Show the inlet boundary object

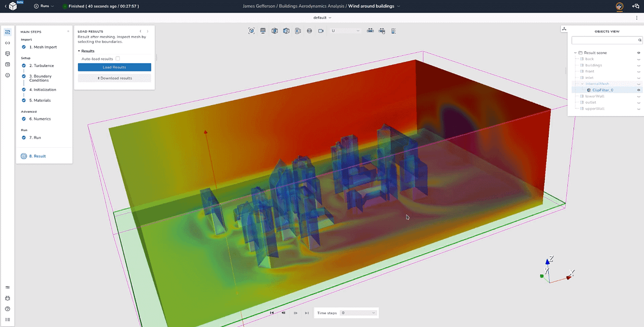[639, 78]
